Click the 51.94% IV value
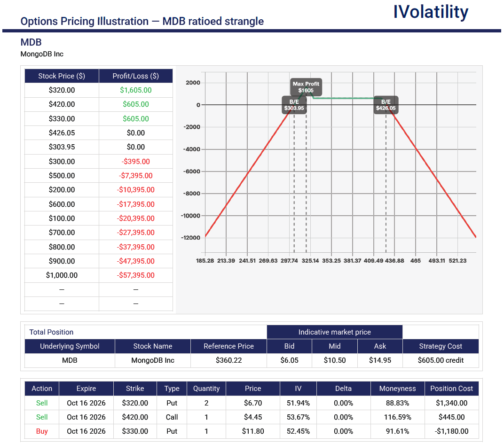Screen dimensions: 504x444 298,403
